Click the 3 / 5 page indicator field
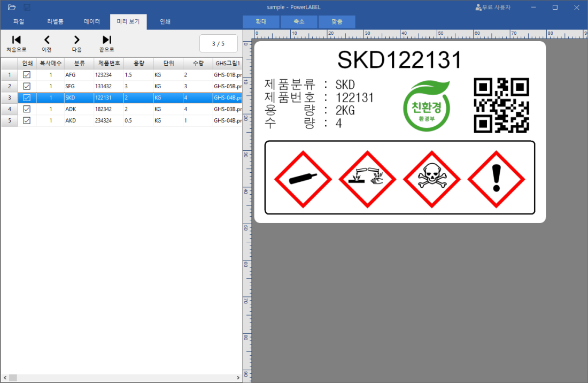 click(x=218, y=44)
